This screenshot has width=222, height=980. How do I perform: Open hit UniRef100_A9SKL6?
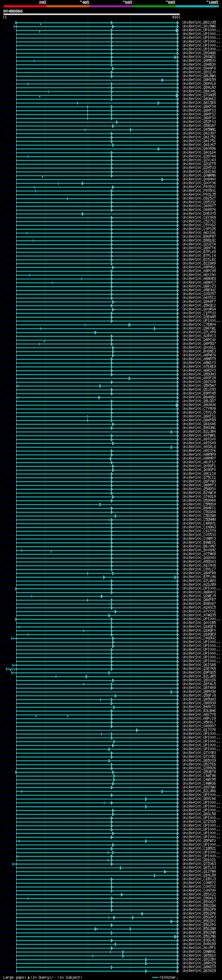tap(199, 447)
